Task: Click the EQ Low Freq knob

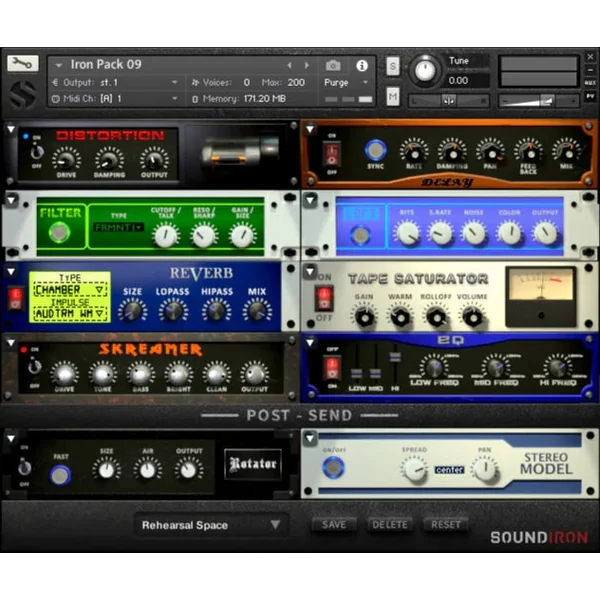Action: coord(434,367)
